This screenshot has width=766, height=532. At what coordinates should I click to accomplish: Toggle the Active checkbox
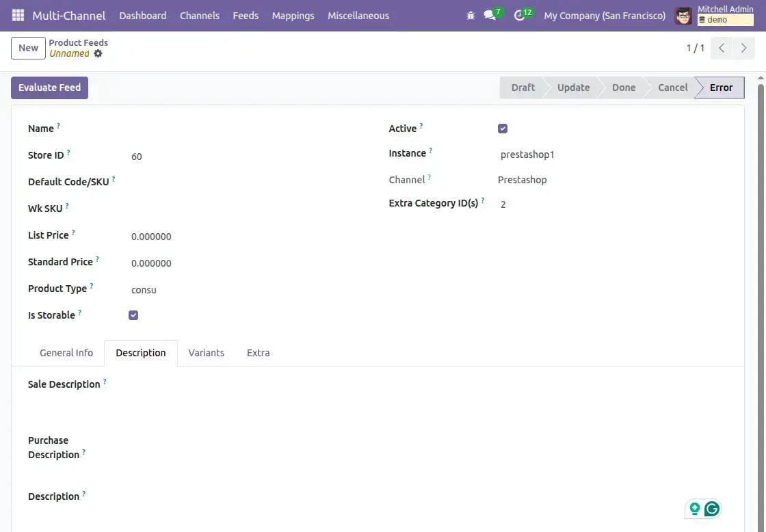[503, 129]
